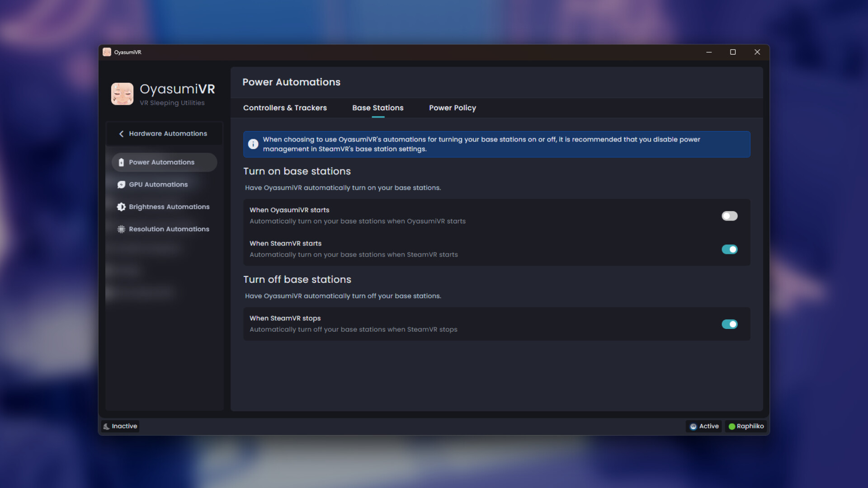Image resolution: width=868 pixels, height=488 pixels.
Task: Click the Inactive sleep mode indicator
Action: click(x=120, y=426)
